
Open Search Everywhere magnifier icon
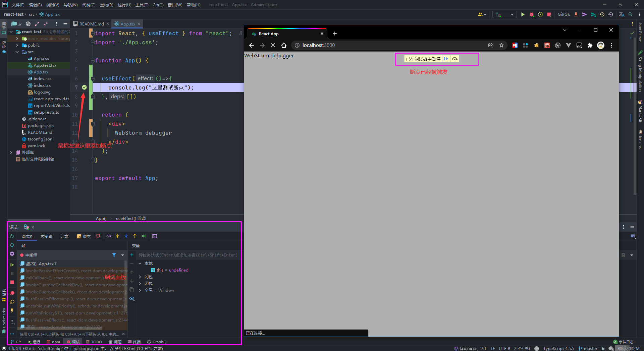631,14
